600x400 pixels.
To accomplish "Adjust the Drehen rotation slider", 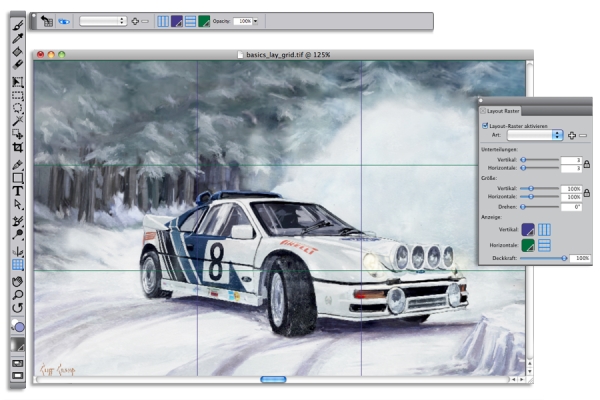I will click(x=540, y=207).
